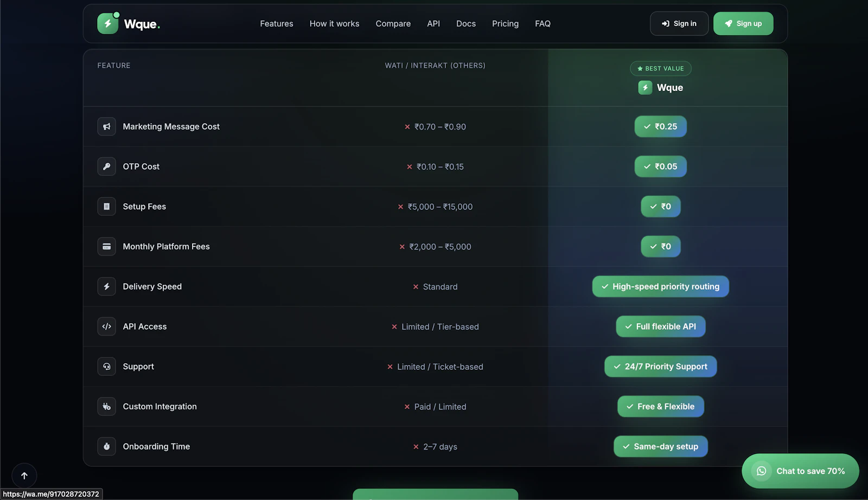Viewport: 868px width, 500px height.
Task: Open the Docs nav link
Action: pyautogui.click(x=466, y=23)
